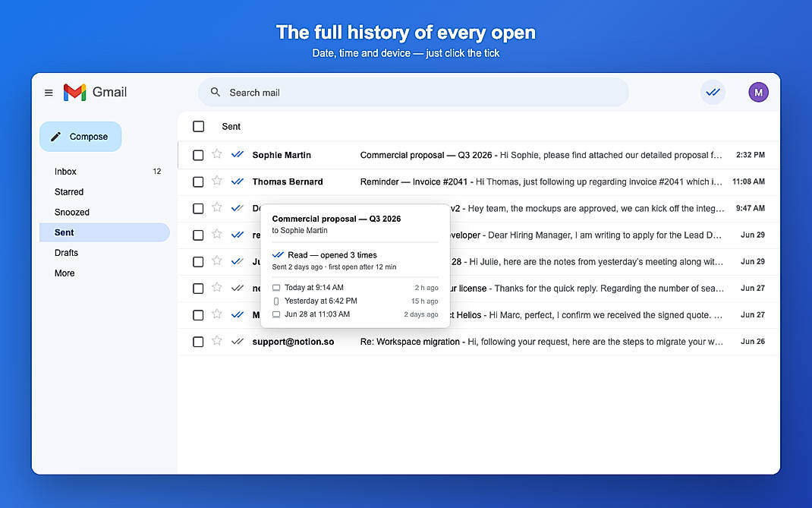Image resolution: width=812 pixels, height=508 pixels.
Task: Click the Gmail logo
Action: click(95, 93)
